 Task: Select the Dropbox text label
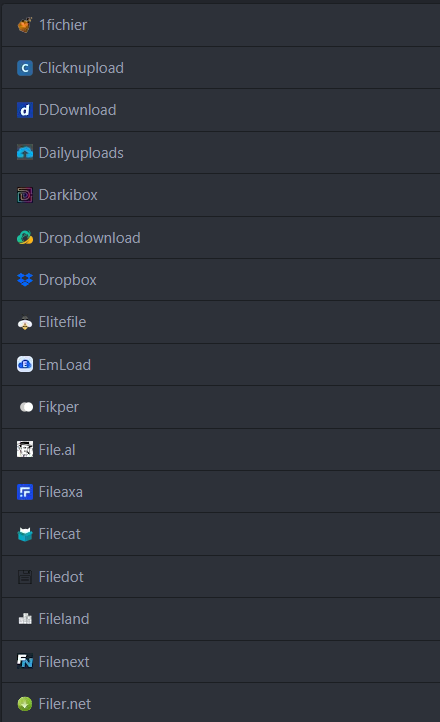[x=68, y=280]
